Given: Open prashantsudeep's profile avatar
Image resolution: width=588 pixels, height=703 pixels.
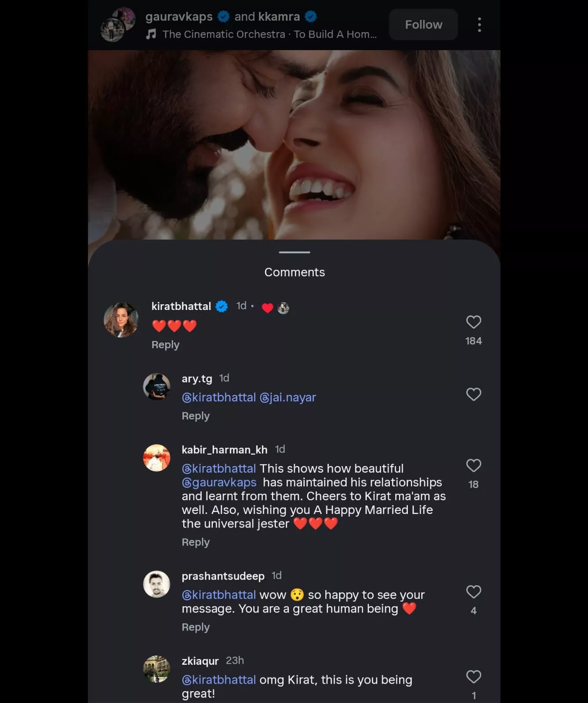Looking at the screenshot, I should pyautogui.click(x=156, y=584).
